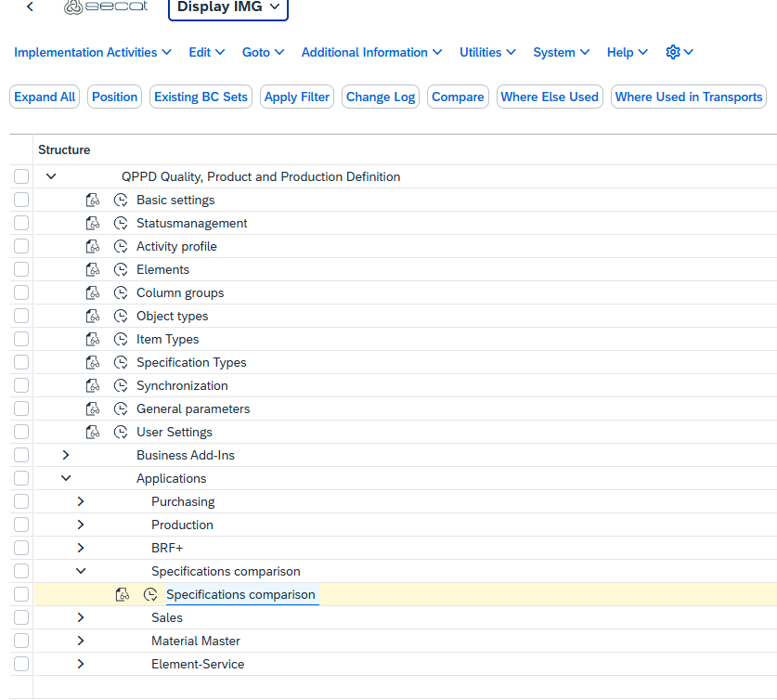The image size is (777, 700).
Task: Click execute icon for highlighted Specifications comparison
Action: point(149,594)
